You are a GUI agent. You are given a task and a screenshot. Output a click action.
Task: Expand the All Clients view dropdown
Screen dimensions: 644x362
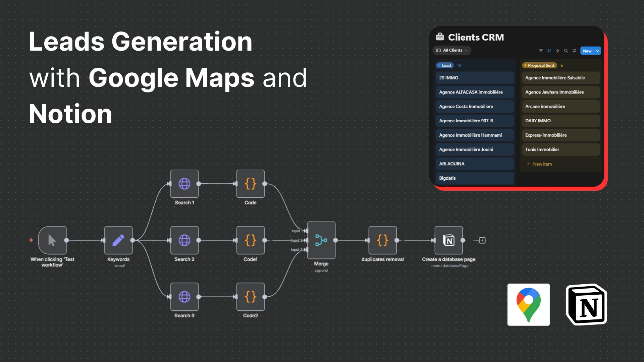(452, 50)
